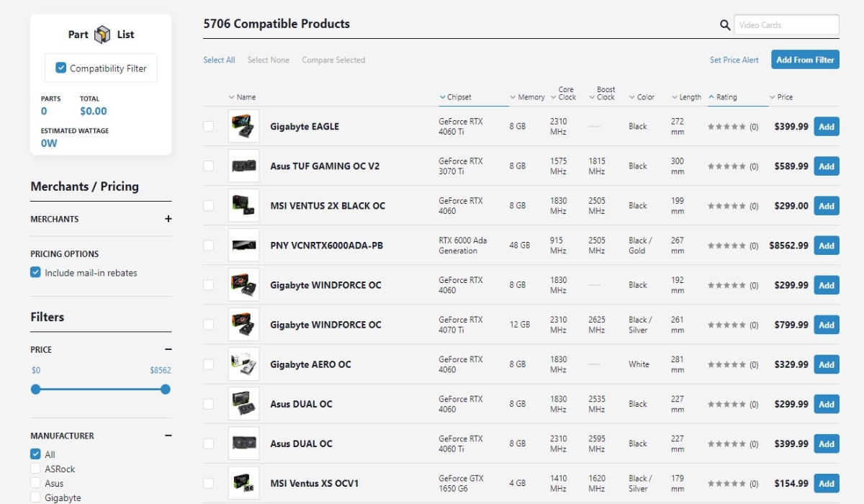Click the search magnifier icon
This screenshot has width=864, height=504.
pos(725,24)
